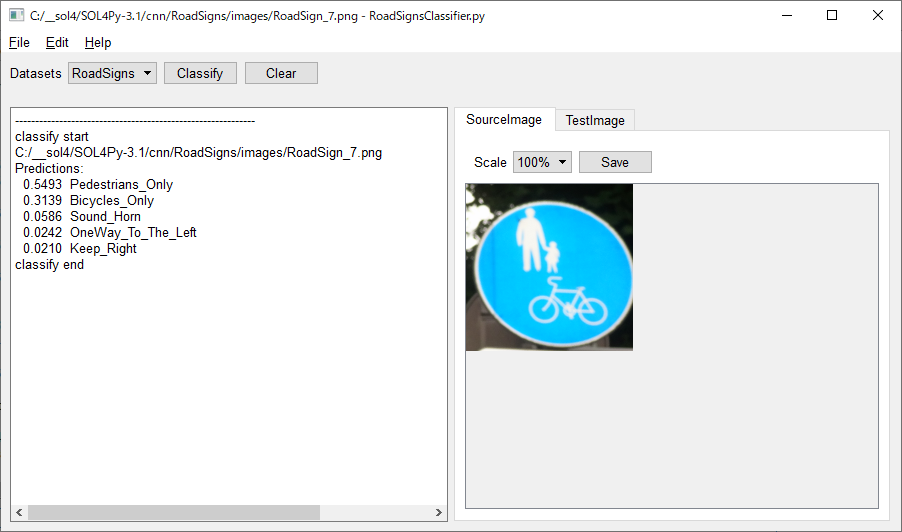Minimize the RoadSignsClassifier window

(x=787, y=16)
